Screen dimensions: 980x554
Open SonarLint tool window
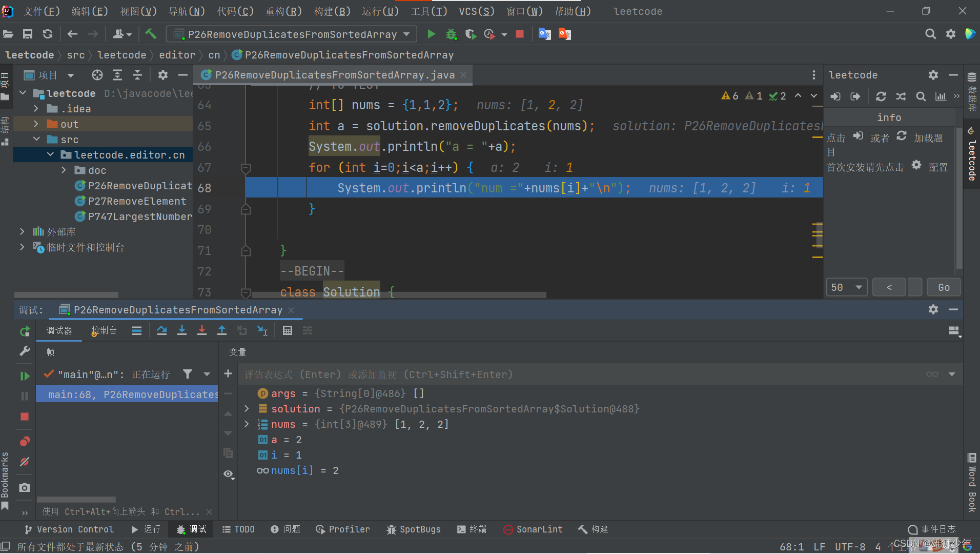[533, 529]
